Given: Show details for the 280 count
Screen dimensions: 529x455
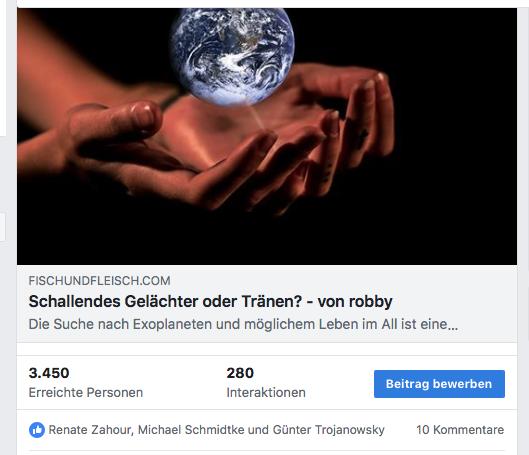Looking at the screenshot, I should 240,373.
